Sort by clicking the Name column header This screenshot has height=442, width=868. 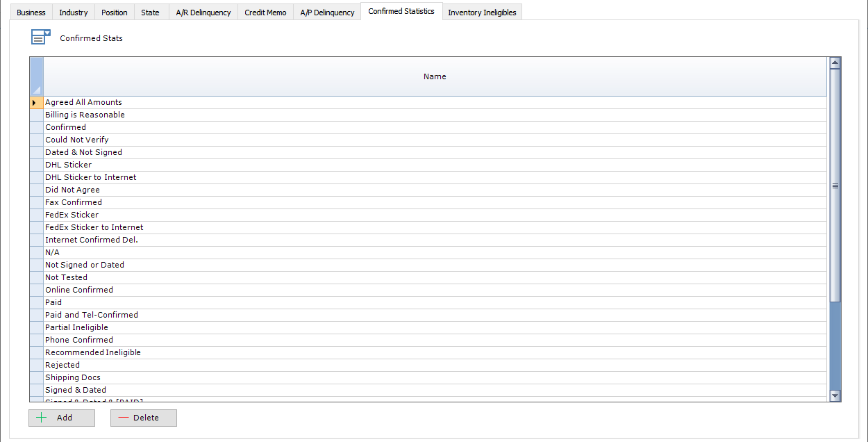(x=435, y=76)
